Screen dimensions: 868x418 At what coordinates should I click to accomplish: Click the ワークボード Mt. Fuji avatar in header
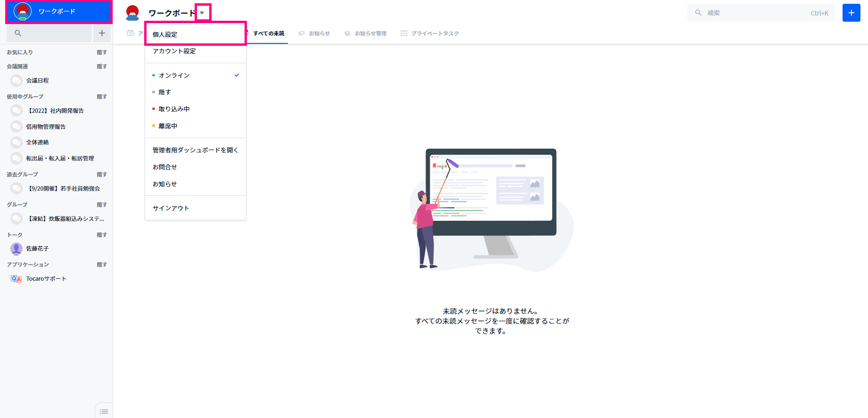tap(133, 13)
